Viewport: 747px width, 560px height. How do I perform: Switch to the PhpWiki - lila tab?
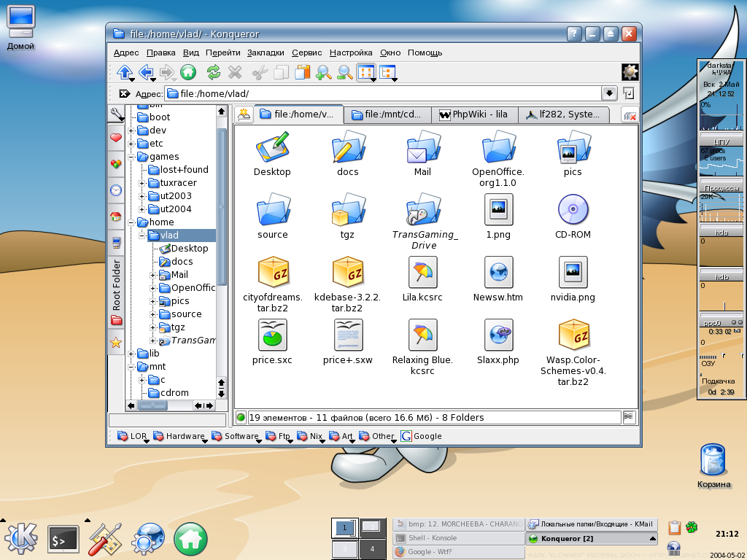coord(474,114)
